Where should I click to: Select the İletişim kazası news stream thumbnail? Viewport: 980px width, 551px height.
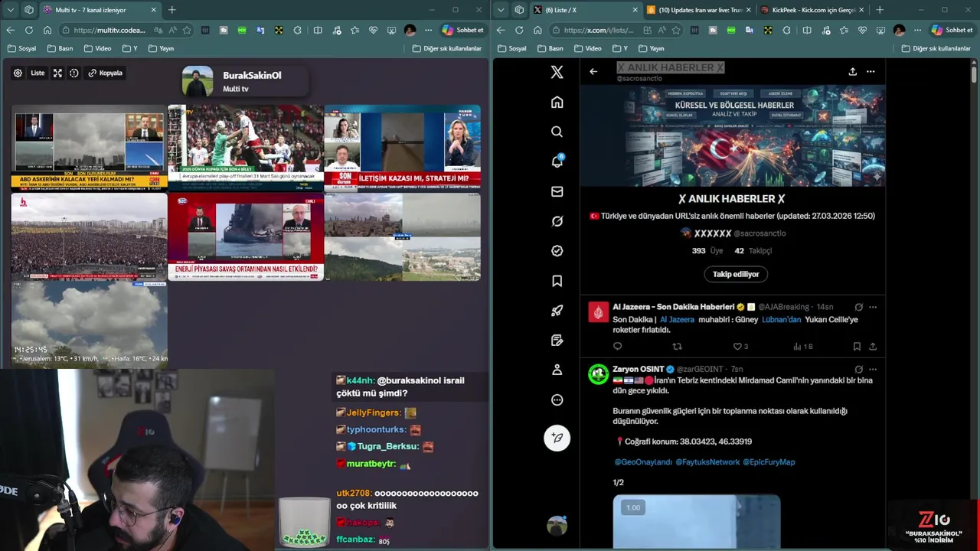402,148
